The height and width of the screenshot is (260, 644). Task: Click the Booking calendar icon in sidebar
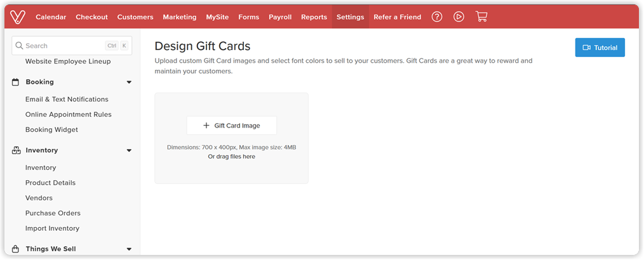pos(16,82)
